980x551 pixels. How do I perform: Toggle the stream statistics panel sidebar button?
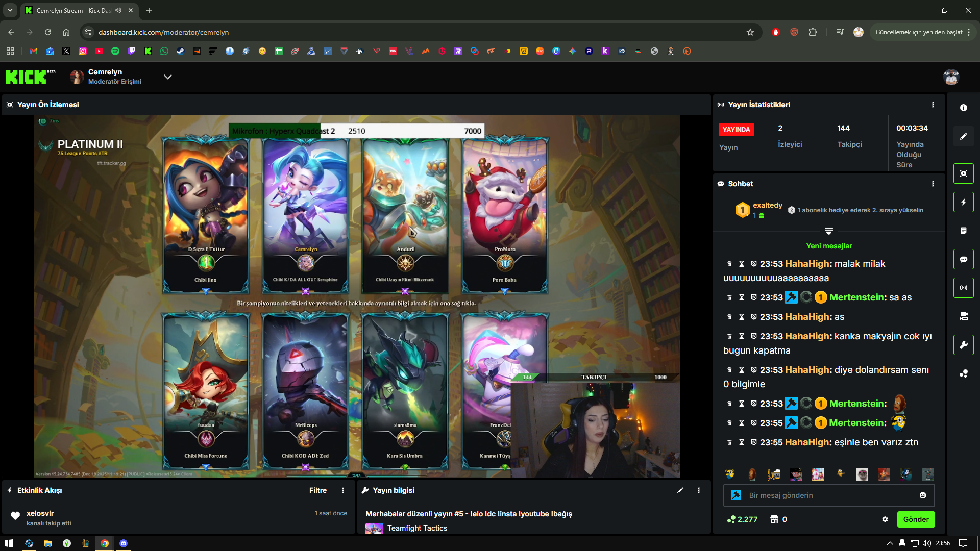pyautogui.click(x=964, y=288)
